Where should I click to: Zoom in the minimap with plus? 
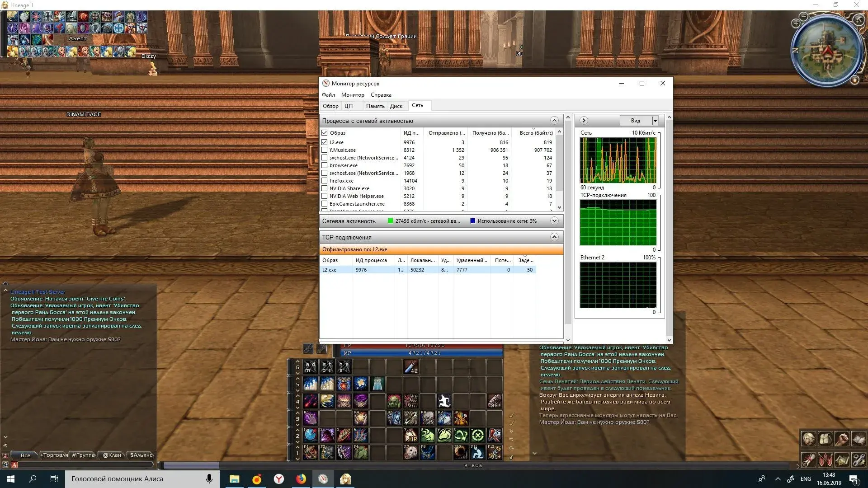(x=796, y=23)
